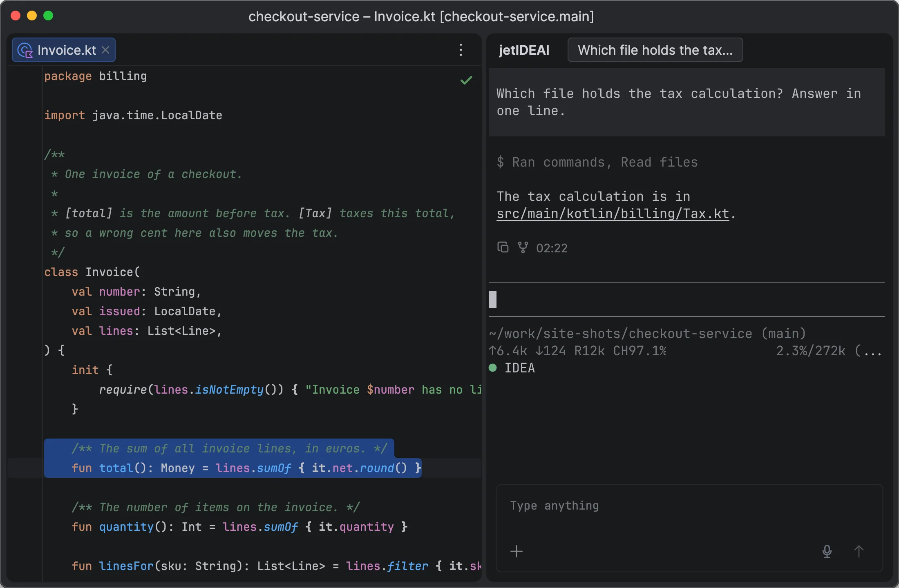This screenshot has width=899, height=588.
Task: Click the 02:22 timestamp
Action: click(x=552, y=248)
